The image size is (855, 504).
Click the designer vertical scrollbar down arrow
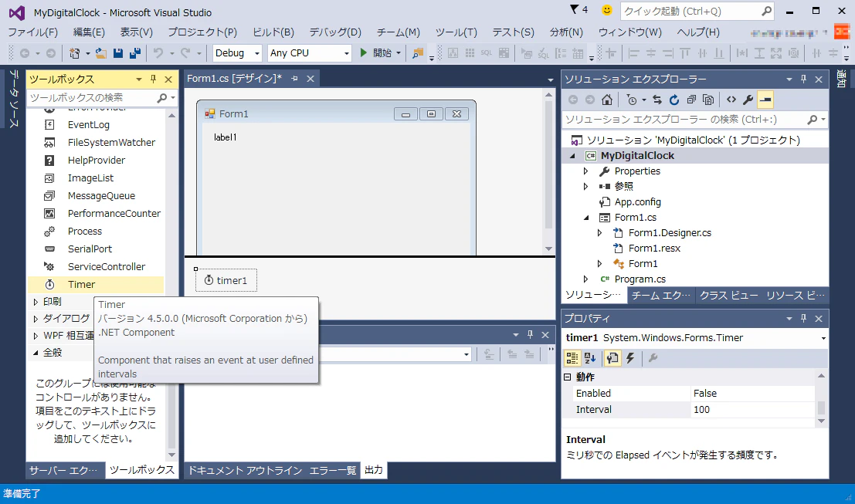click(548, 249)
